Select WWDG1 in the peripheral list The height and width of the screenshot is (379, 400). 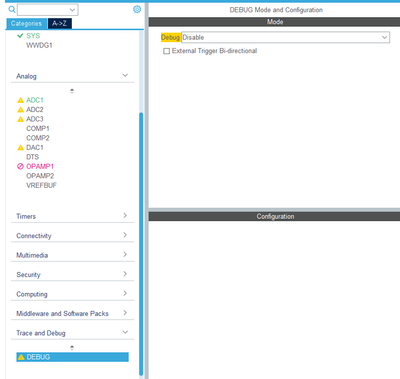39,45
